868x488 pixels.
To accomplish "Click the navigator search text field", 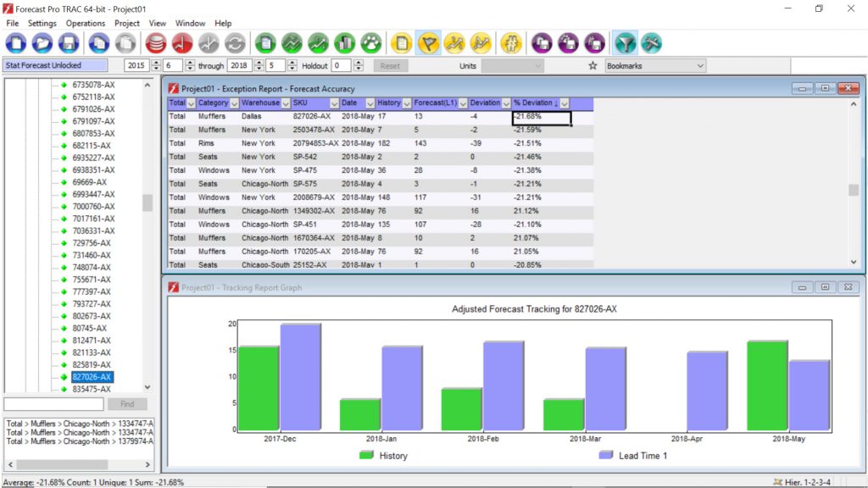I will (x=53, y=404).
